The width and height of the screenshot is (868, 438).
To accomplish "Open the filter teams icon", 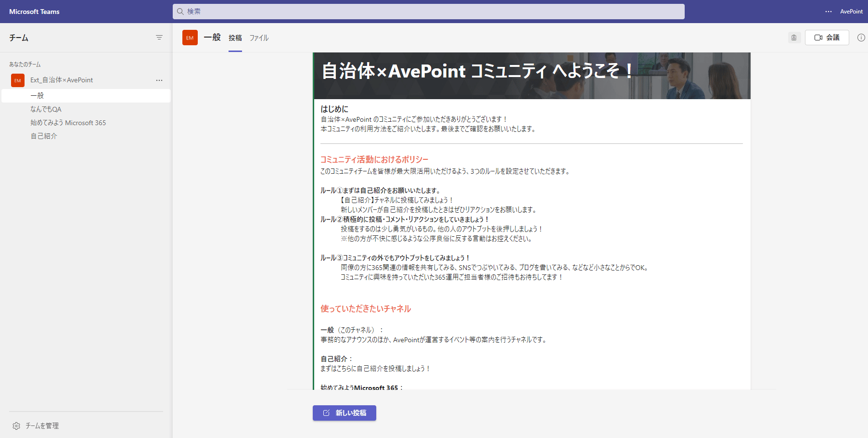I will pos(159,38).
